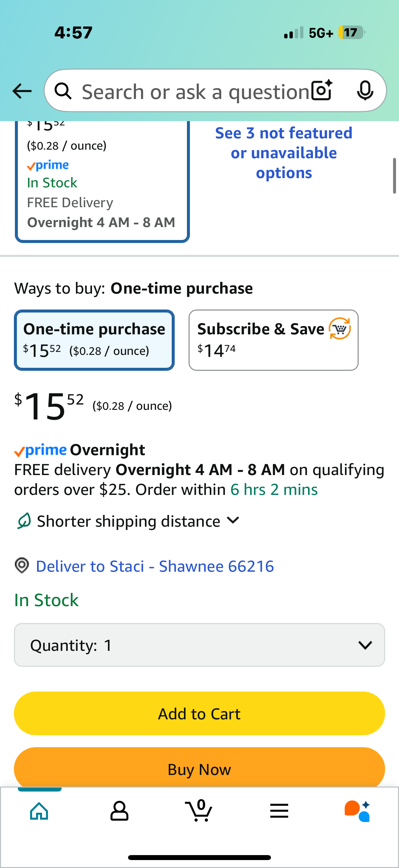Select One-time purchase option
This screenshot has height=868, width=399.
[94, 340]
